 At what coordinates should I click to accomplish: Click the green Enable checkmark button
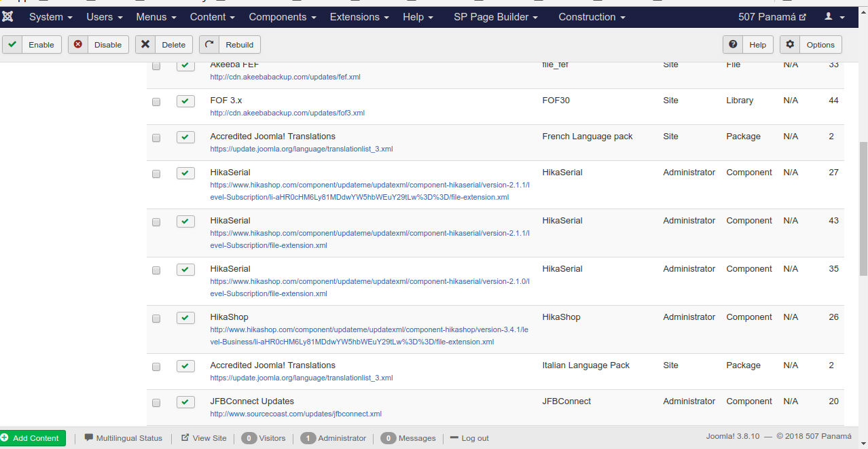(x=32, y=45)
